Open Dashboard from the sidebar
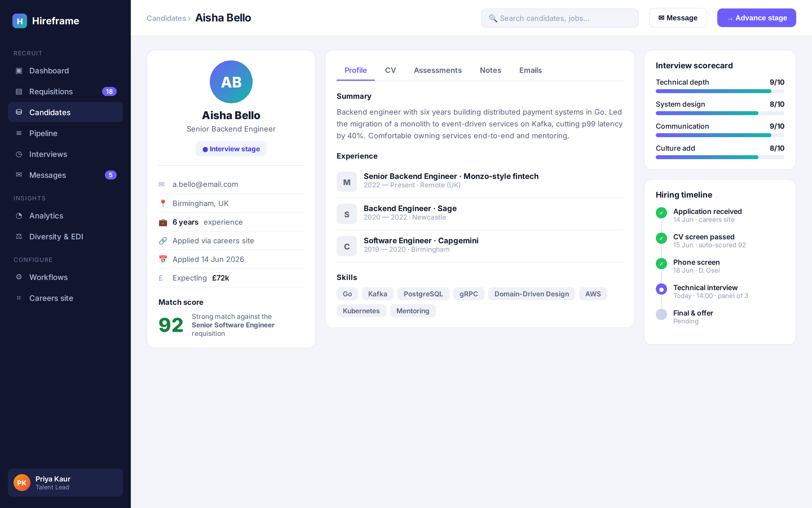The image size is (812, 508). tap(65, 71)
